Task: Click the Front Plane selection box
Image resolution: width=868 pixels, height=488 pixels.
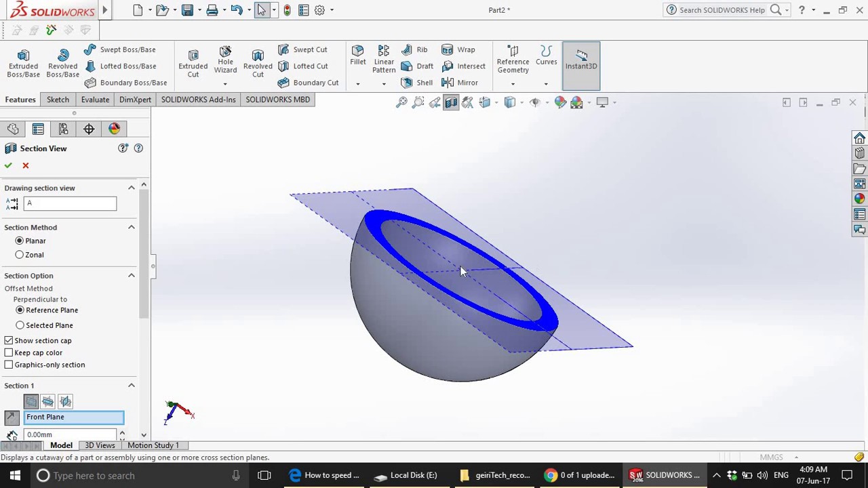Action: (x=74, y=417)
